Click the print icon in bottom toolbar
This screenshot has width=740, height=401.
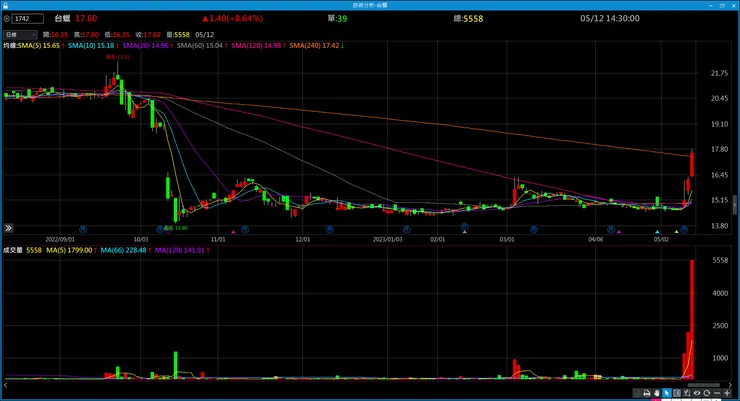click(x=647, y=393)
